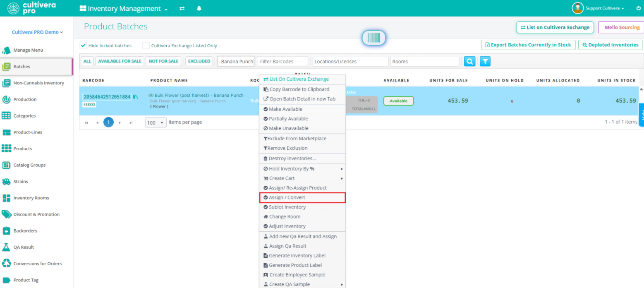The height and width of the screenshot is (288, 644).
Task: Open Inventory Rooms in sidebar
Action: tap(36, 198)
